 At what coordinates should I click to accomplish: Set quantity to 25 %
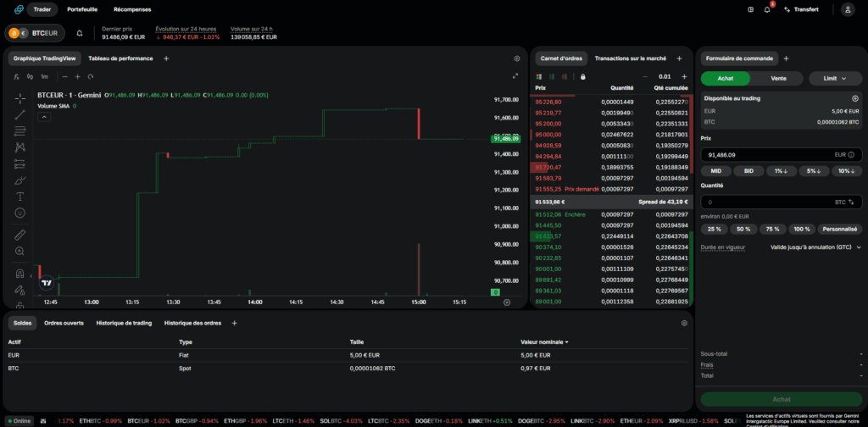point(714,229)
